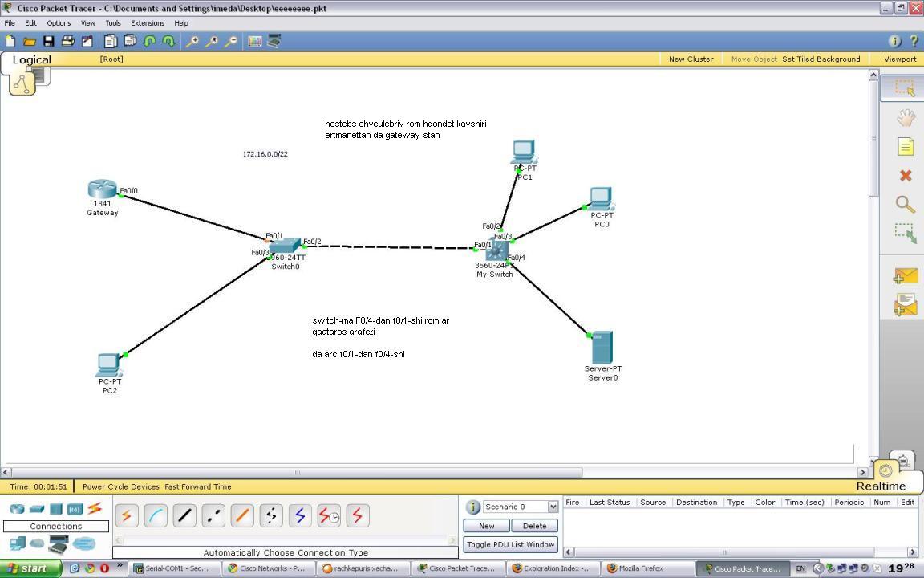Select the Routers device category
924x578 pixels.
tap(17, 508)
